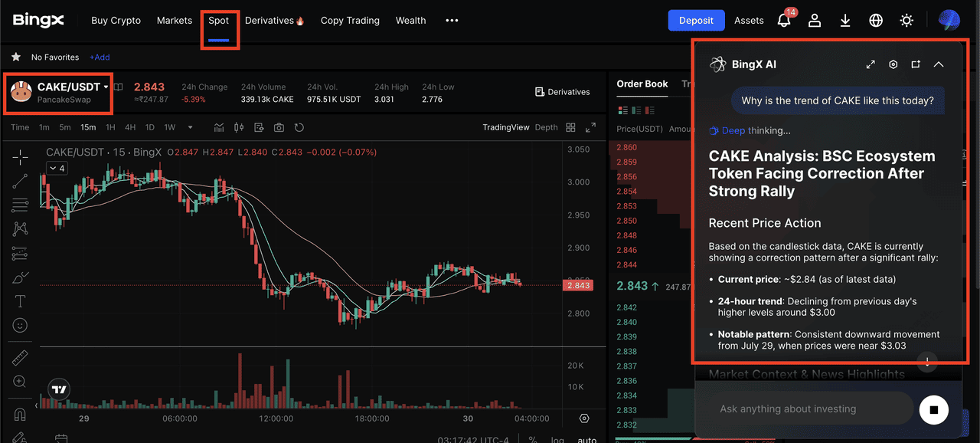Select the brush drawing tool

coord(21,277)
